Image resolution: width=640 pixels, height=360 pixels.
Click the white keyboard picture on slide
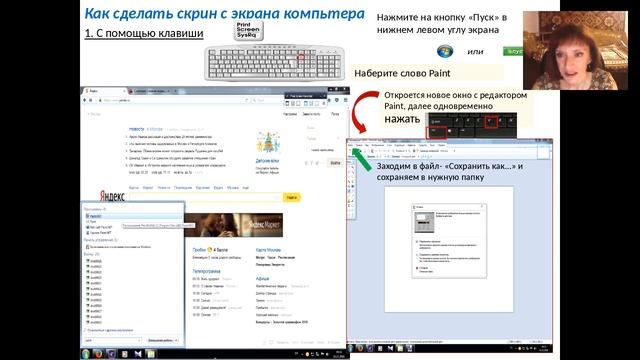click(275, 63)
